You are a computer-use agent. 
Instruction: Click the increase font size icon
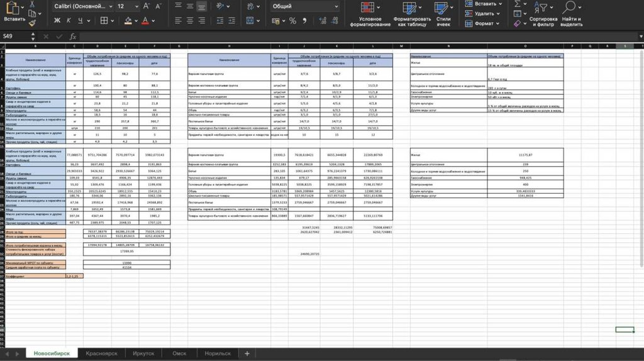[x=146, y=6]
